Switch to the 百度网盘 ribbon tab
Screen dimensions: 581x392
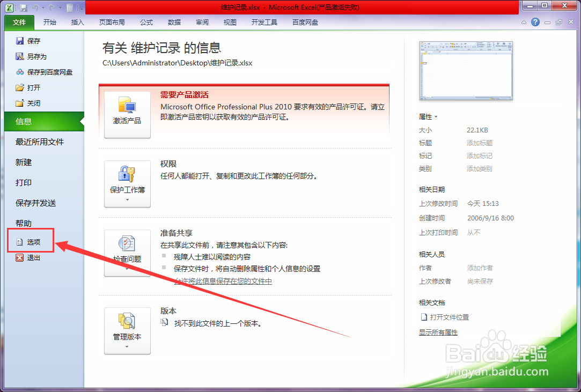click(305, 22)
